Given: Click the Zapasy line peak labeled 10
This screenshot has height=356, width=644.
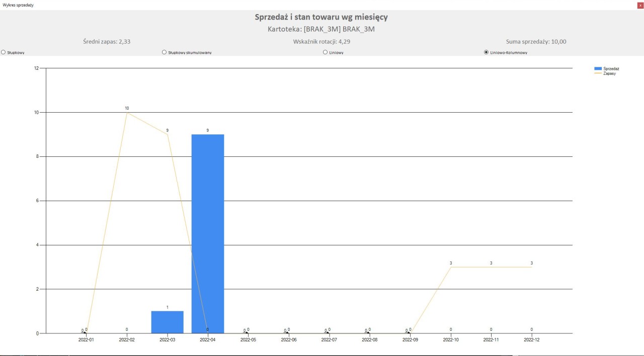Looking at the screenshot, I should 127,113.
